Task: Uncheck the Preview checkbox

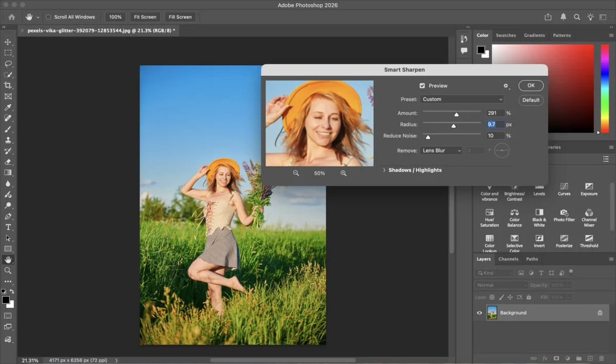Action: [x=422, y=86]
